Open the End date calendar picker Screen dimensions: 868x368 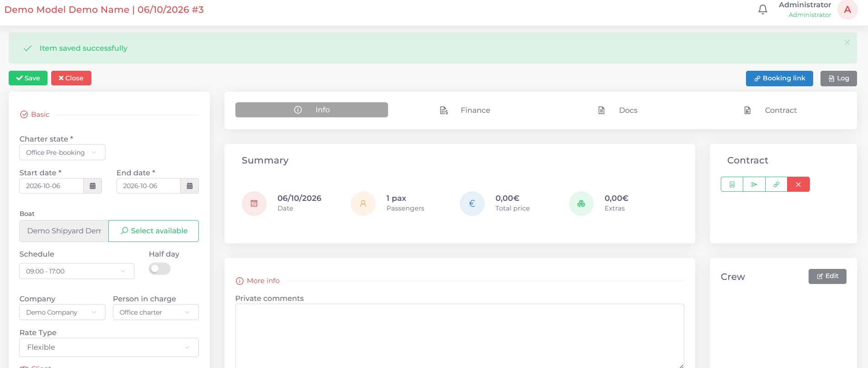[190, 186]
